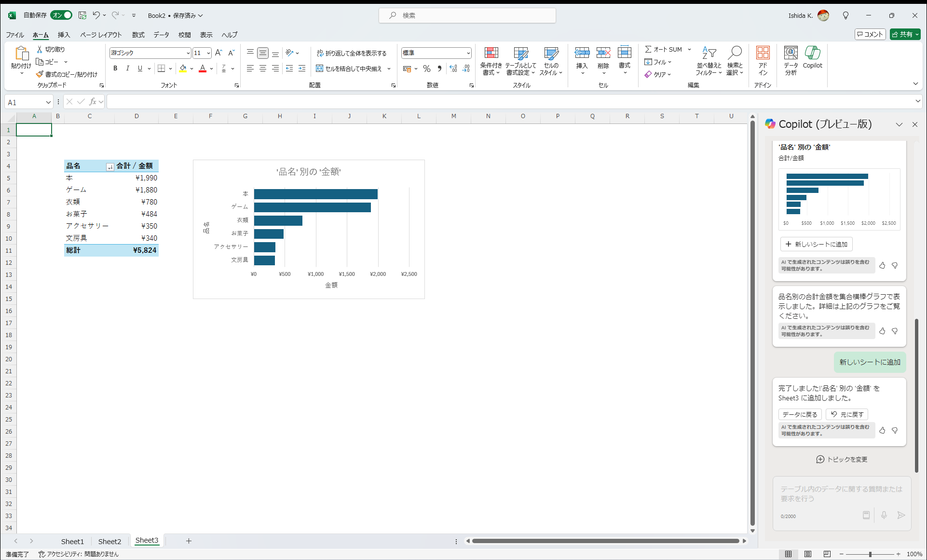Toggle the AutoSave (自動保存) switch

pyautogui.click(x=62, y=15)
